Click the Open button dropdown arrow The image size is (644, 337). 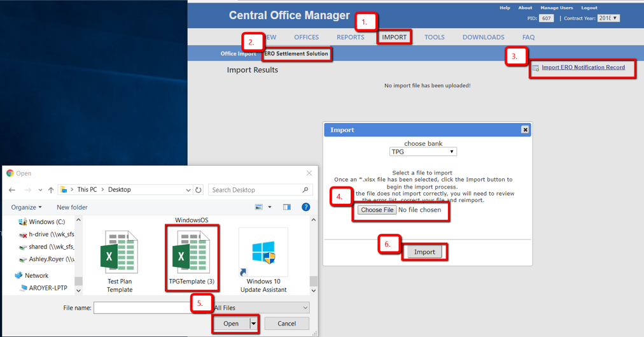click(x=254, y=324)
